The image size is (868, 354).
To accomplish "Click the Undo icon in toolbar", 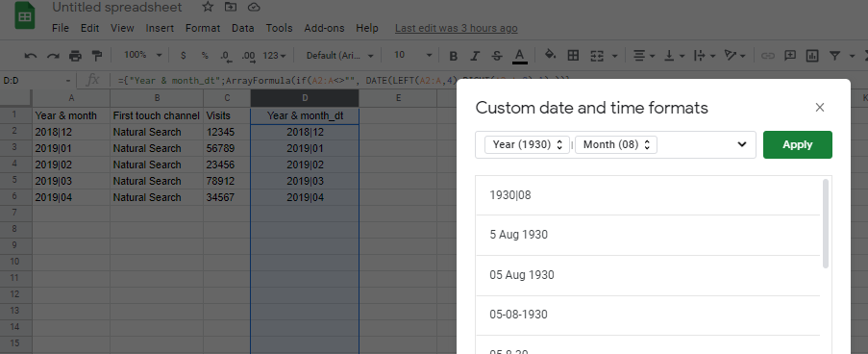I will [x=31, y=56].
